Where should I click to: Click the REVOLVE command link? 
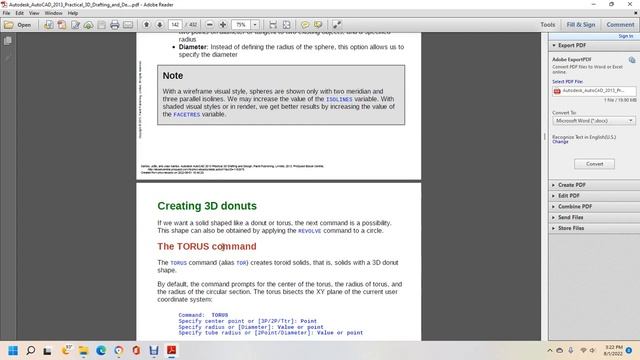click(x=309, y=231)
